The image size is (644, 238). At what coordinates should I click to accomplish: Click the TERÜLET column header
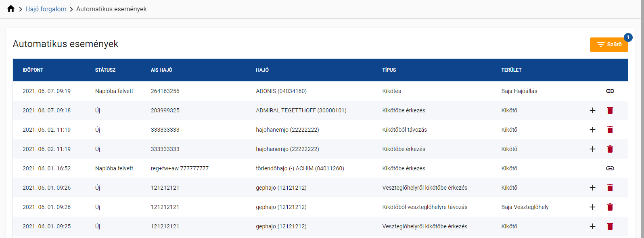(511, 70)
